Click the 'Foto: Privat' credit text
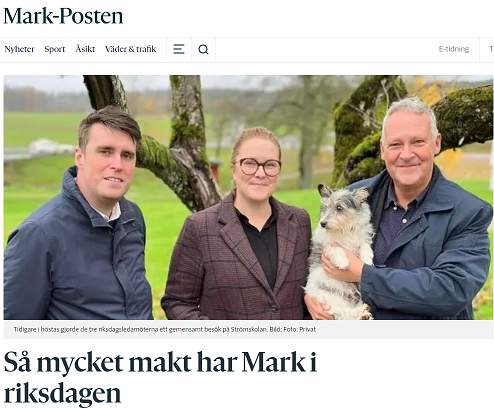The width and height of the screenshot is (494, 408). point(299,329)
